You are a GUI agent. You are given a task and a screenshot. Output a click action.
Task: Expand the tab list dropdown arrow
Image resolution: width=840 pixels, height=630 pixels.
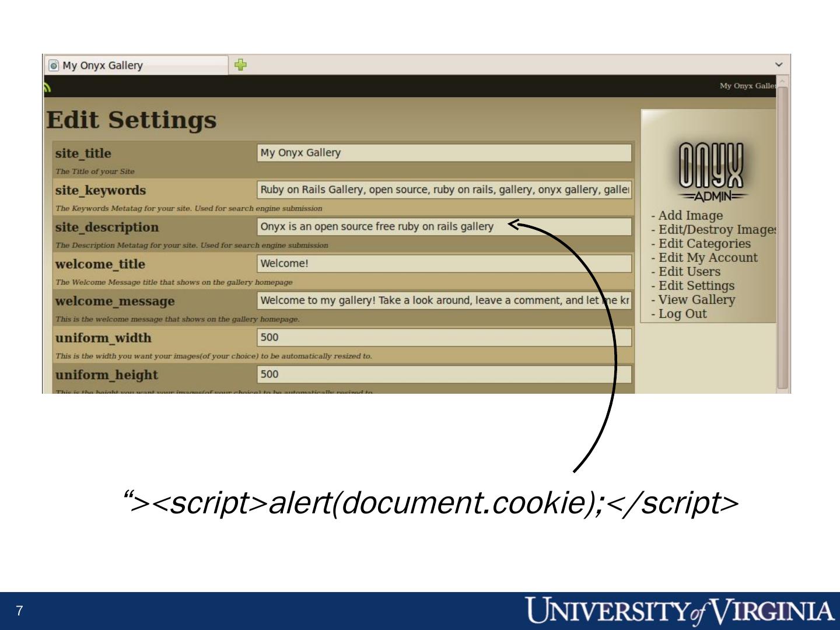779,65
